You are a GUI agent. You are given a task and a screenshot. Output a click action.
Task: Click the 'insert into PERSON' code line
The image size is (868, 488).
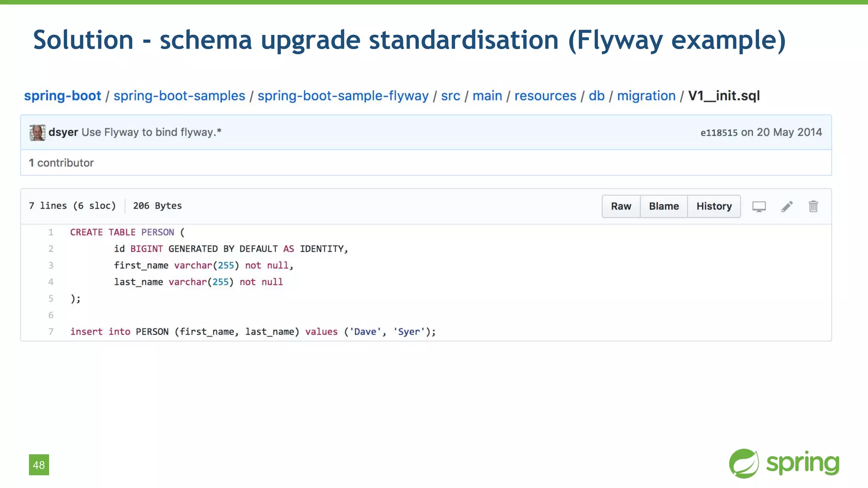pyautogui.click(x=253, y=332)
